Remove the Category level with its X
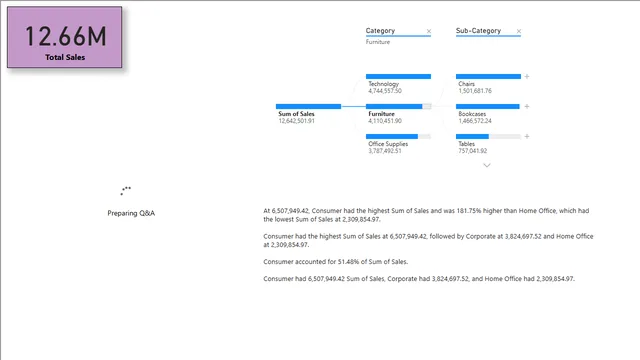The height and width of the screenshot is (360, 640). 429,31
